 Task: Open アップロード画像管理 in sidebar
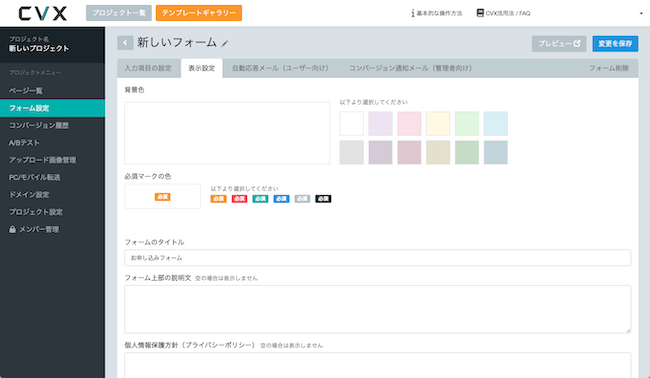coord(52,160)
